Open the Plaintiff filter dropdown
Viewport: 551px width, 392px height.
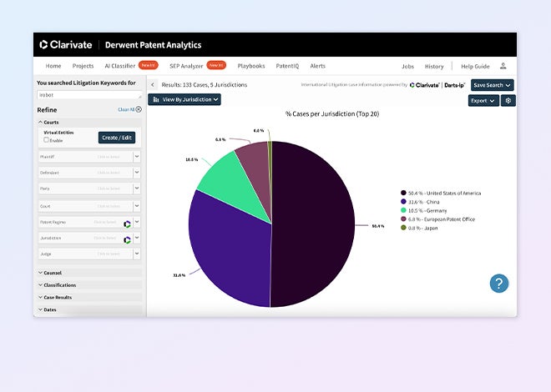tap(137, 156)
